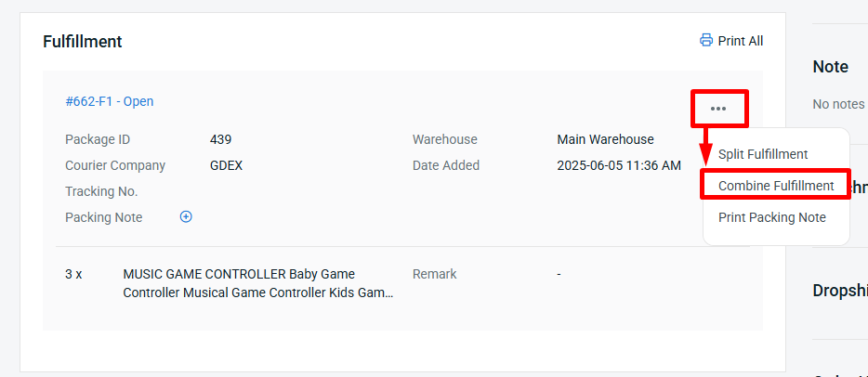Click the Note section heading
This screenshot has height=377, width=868.
[x=830, y=66]
